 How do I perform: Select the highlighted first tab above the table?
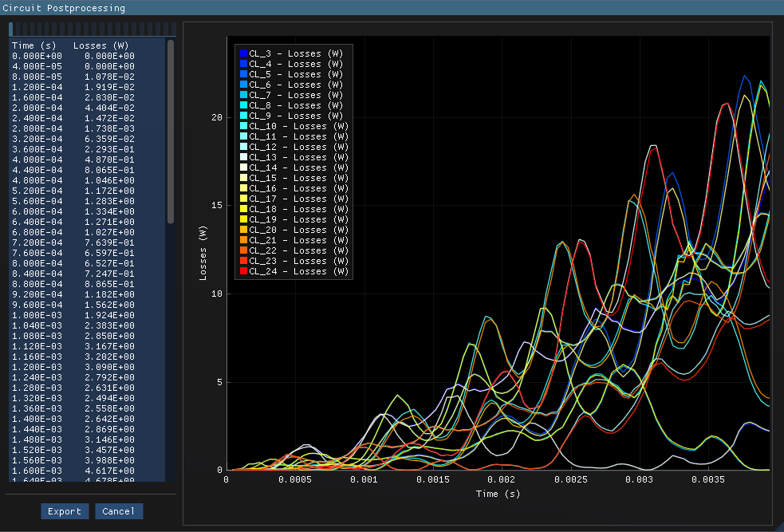click(10, 30)
